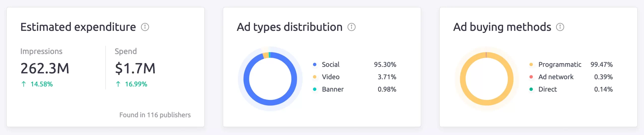Click the Found in 116 publishers text
This screenshot has width=644, height=135.
click(155, 115)
